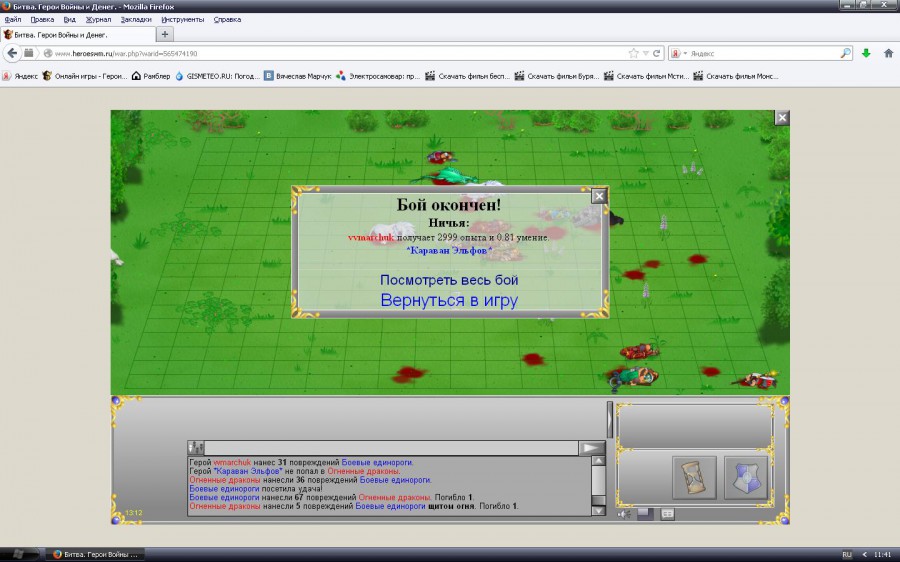Image resolution: width=900 pixels, height=562 pixels.
Task: Open the GISMETEO.RU bookmark
Action: [x=218, y=76]
